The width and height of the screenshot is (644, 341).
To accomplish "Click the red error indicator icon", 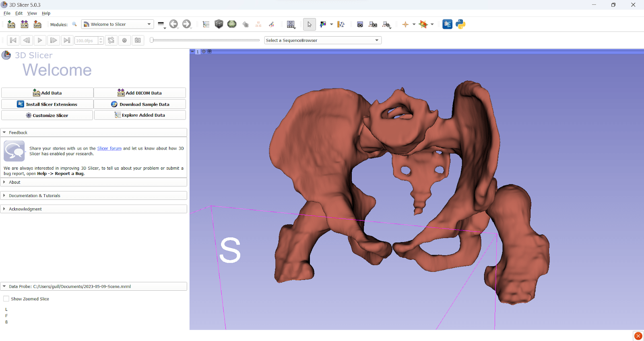I will (x=638, y=336).
